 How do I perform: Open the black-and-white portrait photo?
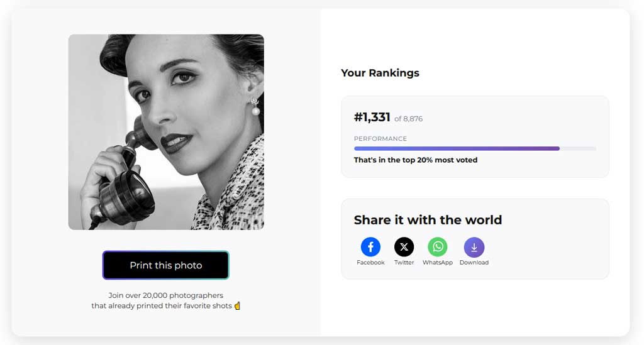pos(166,132)
